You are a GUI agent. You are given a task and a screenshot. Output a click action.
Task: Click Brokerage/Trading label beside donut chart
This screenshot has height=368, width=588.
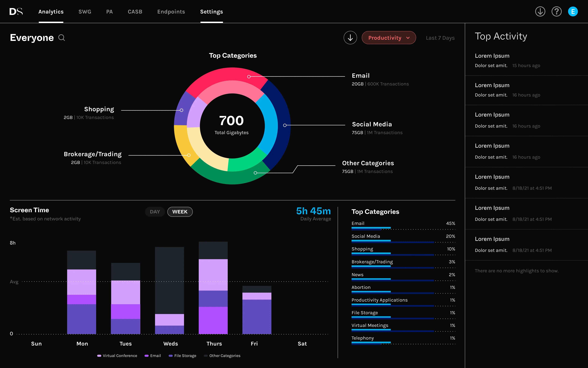93,154
